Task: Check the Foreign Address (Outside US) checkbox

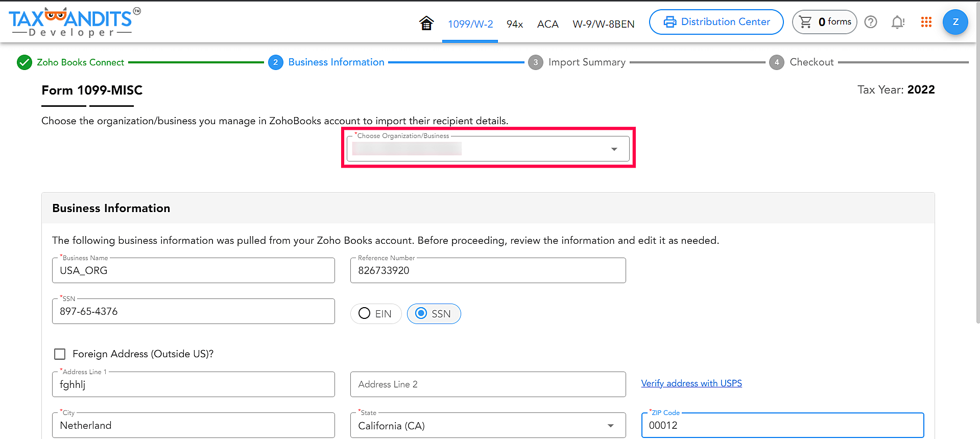Action: click(x=60, y=354)
